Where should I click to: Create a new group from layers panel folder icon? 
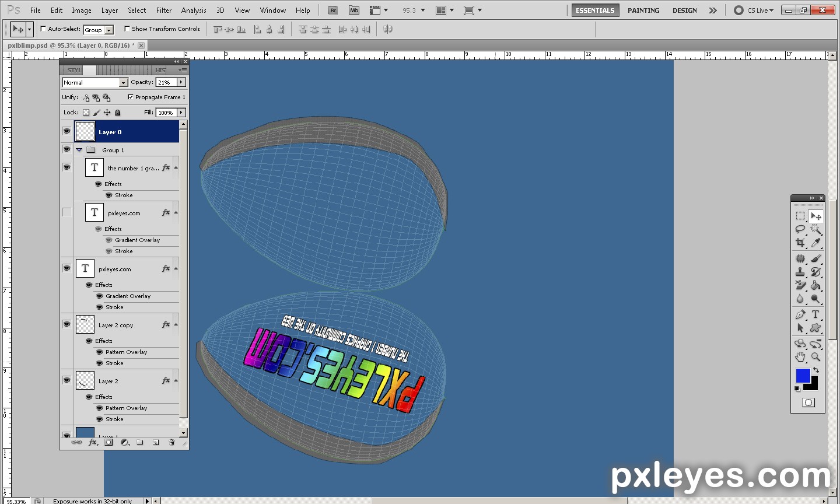(140, 442)
